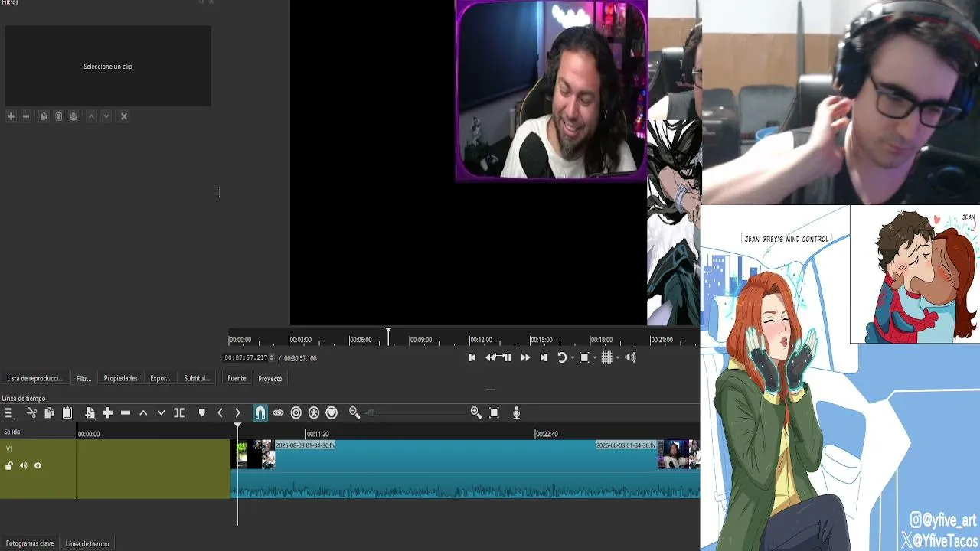This screenshot has height=551, width=980.
Task: Open the Propiedades tab
Action: (121, 378)
